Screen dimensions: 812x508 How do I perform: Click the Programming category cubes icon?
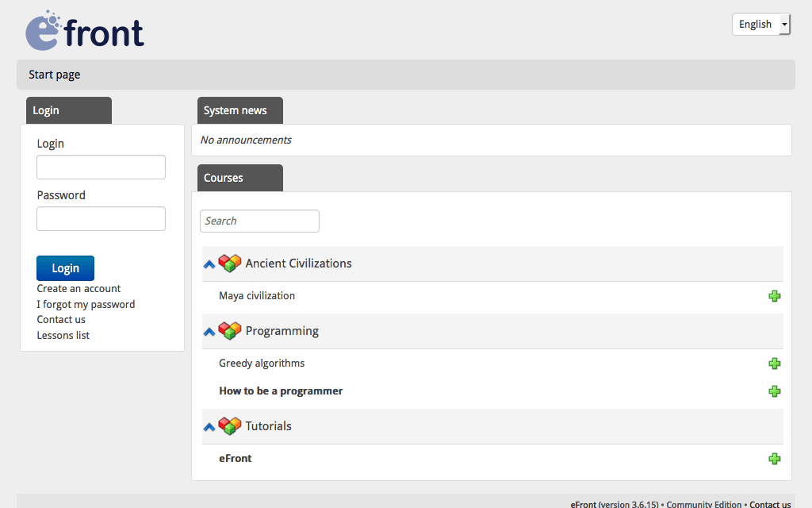click(230, 330)
